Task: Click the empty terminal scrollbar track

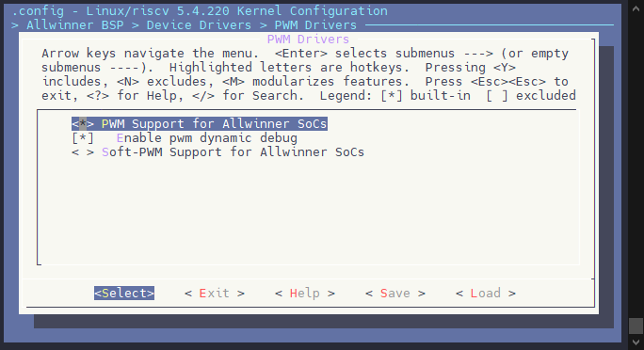Action: tap(636, 164)
